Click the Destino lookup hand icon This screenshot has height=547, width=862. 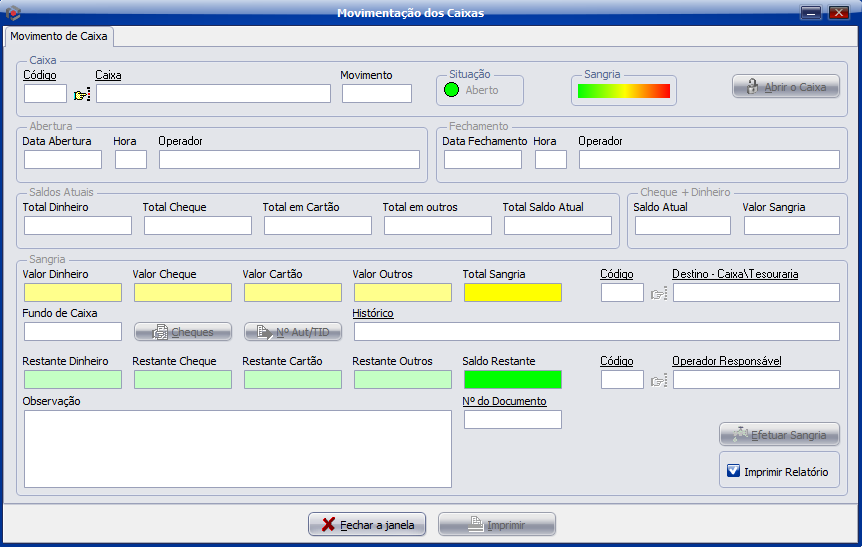tap(658, 293)
